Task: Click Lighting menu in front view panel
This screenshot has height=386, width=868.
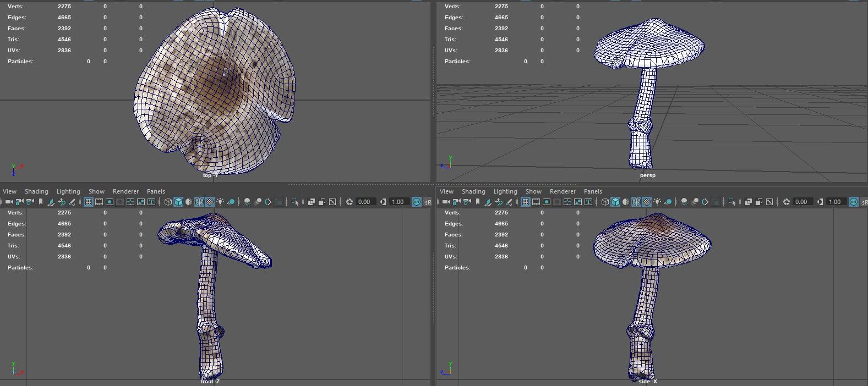Action: click(x=68, y=191)
